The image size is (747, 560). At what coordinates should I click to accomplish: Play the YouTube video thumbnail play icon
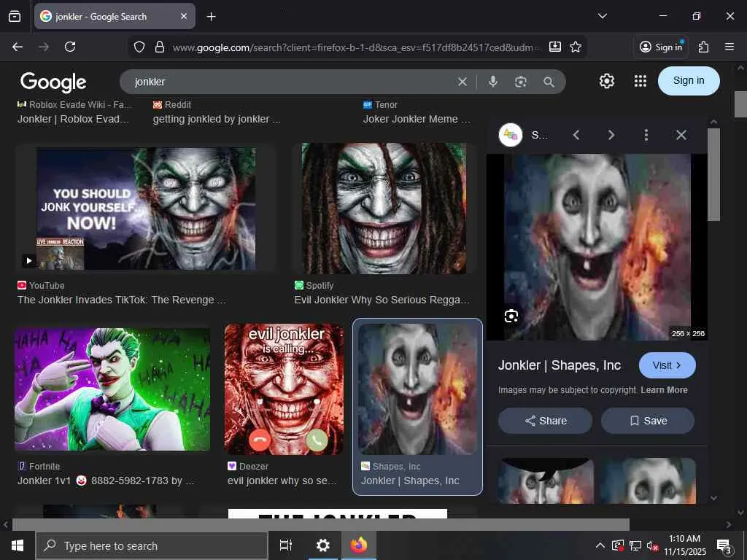(x=29, y=260)
